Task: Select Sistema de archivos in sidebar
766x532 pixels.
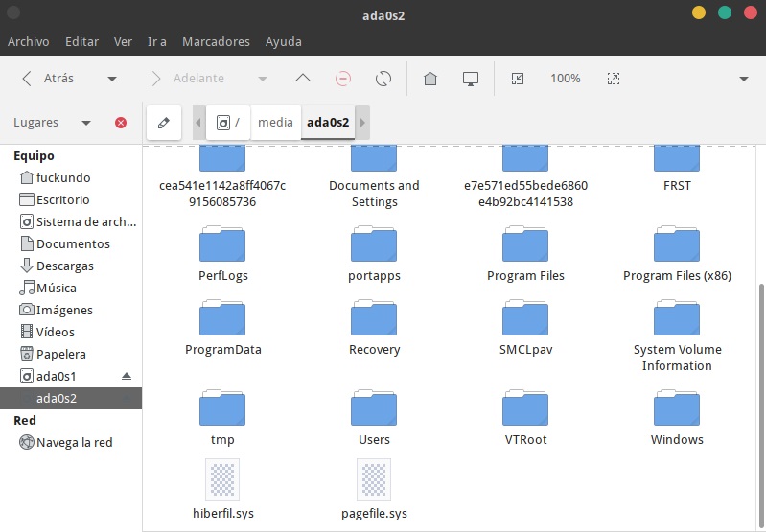Action: 71,221
